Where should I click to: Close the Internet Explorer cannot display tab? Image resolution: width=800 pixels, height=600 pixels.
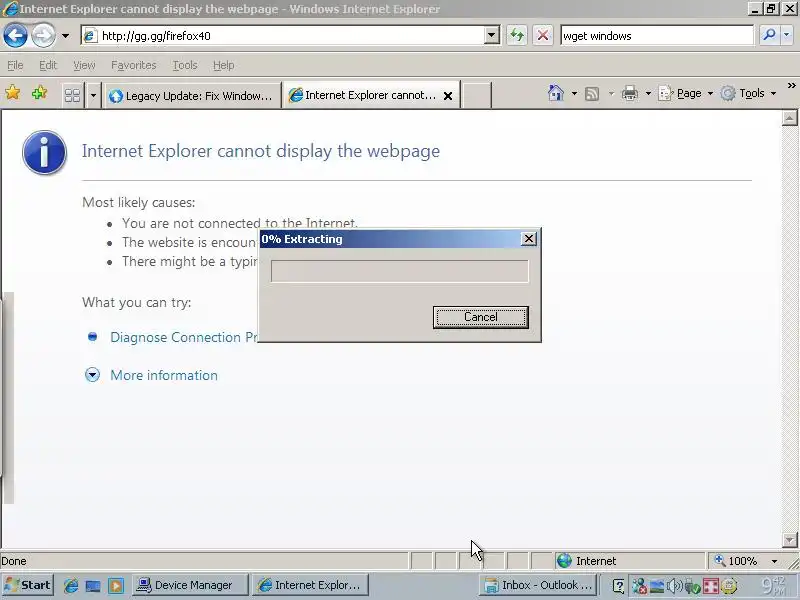448,95
